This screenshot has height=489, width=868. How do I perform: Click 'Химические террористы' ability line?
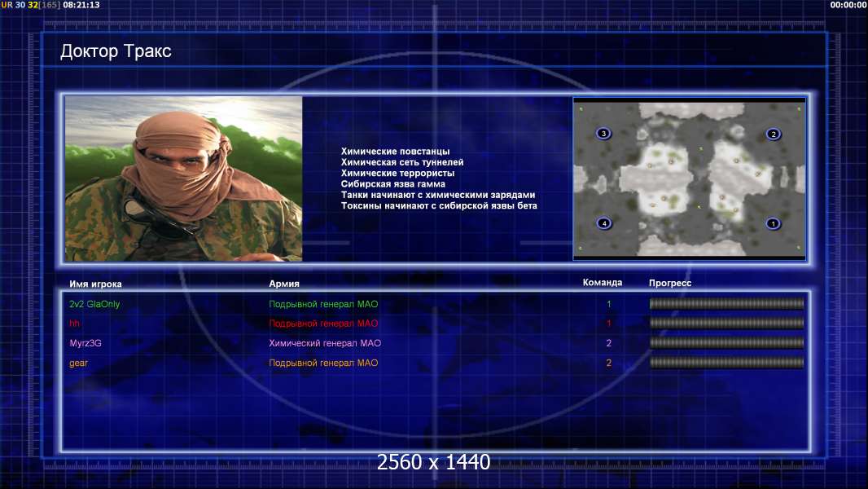click(397, 173)
